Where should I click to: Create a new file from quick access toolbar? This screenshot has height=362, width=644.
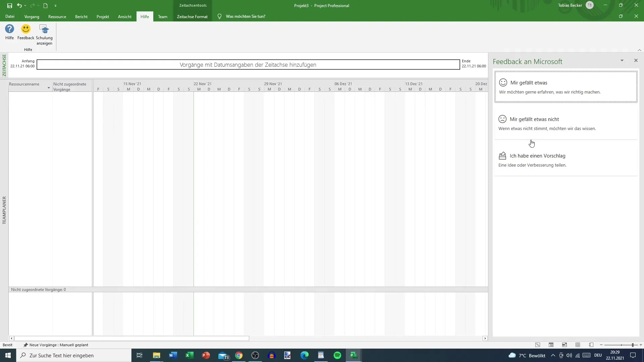(x=46, y=5)
